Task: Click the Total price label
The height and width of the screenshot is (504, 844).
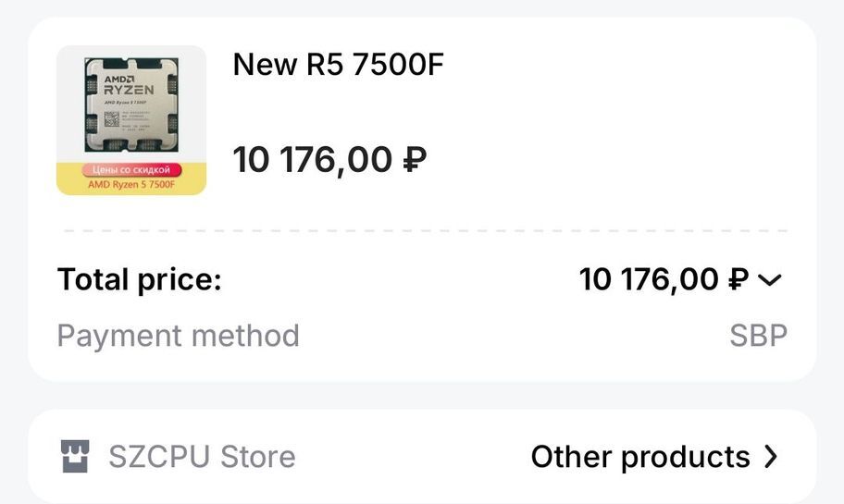Action: point(139,279)
